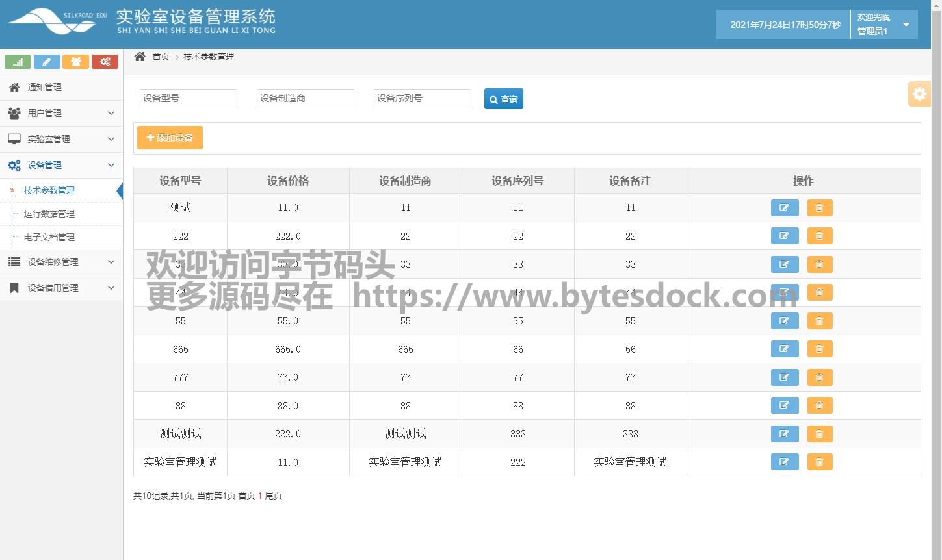Open 电子文档管理 submenu item
This screenshot has height=560, width=942.
coord(49,237)
